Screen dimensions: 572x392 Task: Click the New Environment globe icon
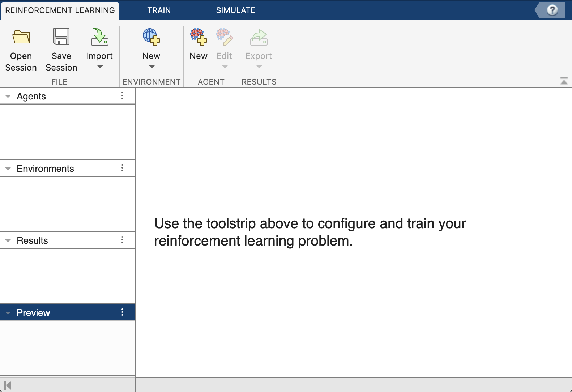click(151, 37)
